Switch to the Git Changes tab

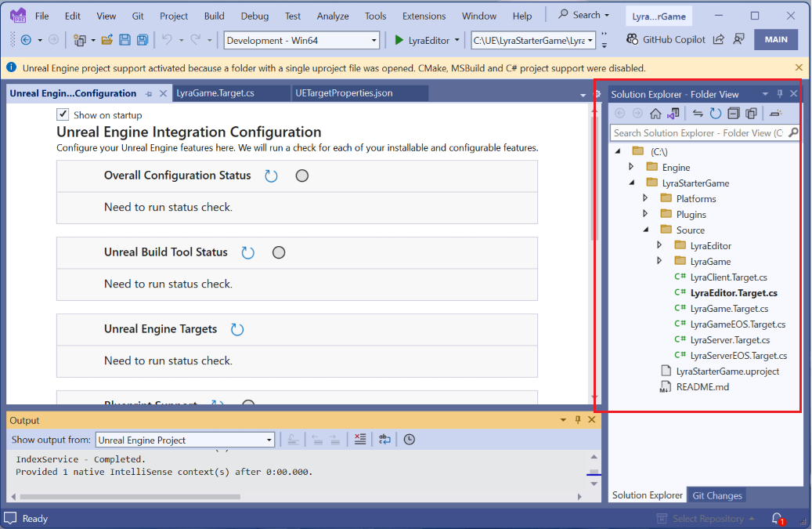click(716, 495)
